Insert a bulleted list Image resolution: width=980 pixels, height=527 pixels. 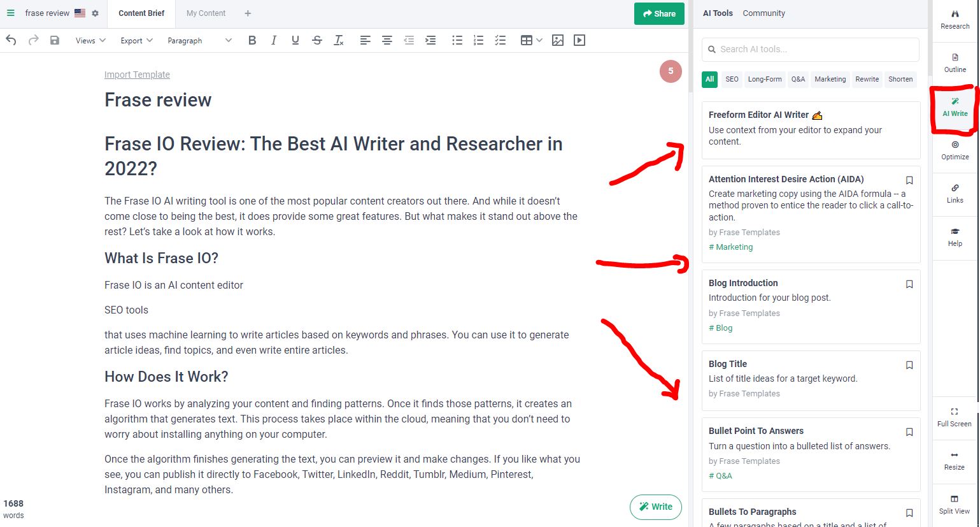(x=457, y=40)
